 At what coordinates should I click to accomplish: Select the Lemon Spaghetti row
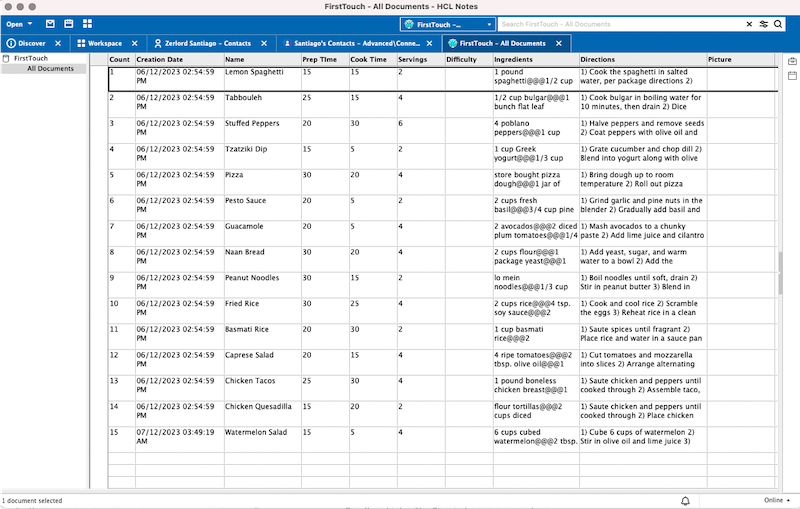tap(443, 79)
